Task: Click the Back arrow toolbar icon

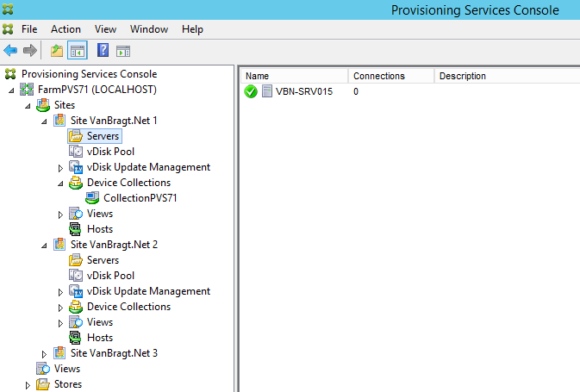Action: 10,50
